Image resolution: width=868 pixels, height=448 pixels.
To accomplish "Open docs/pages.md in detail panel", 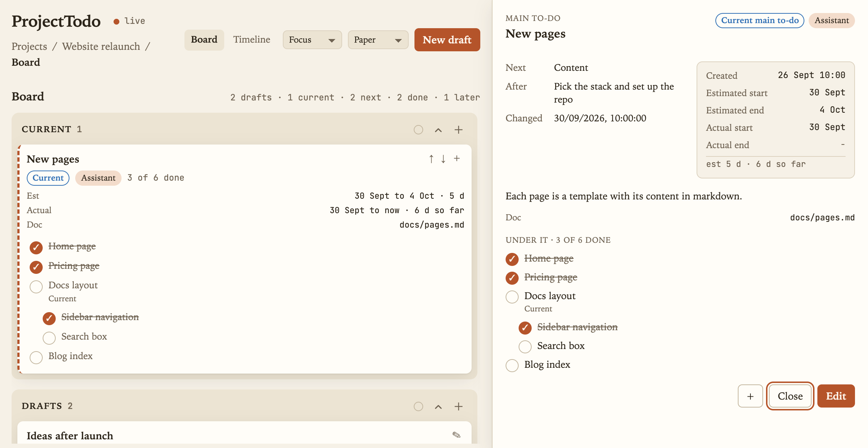I will pyautogui.click(x=822, y=217).
